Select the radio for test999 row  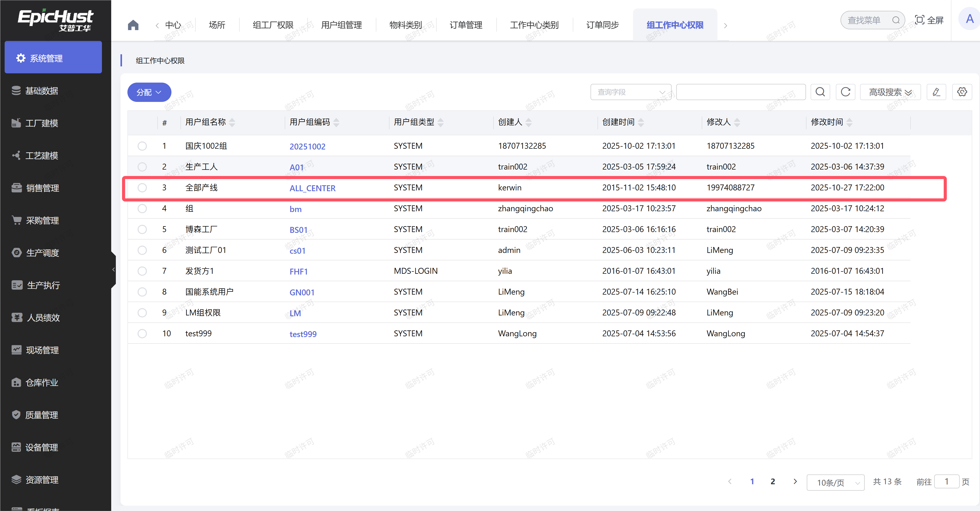click(142, 334)
